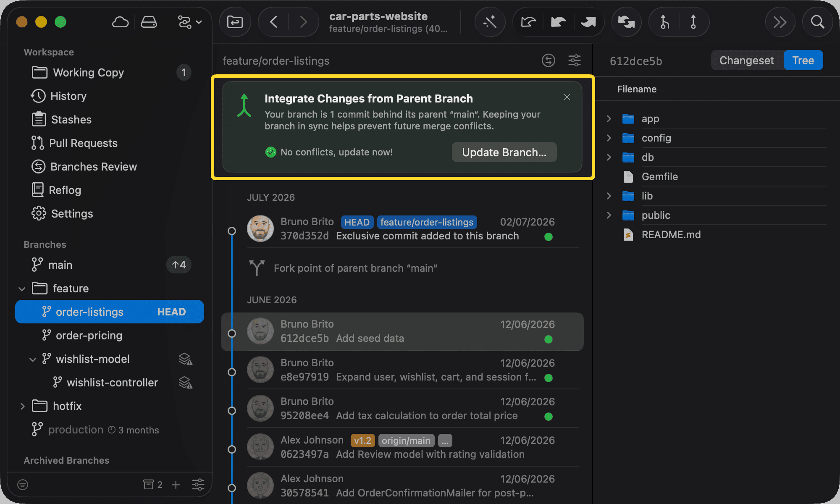Click the Fetch toolbar icon

[x=528, y=22]
